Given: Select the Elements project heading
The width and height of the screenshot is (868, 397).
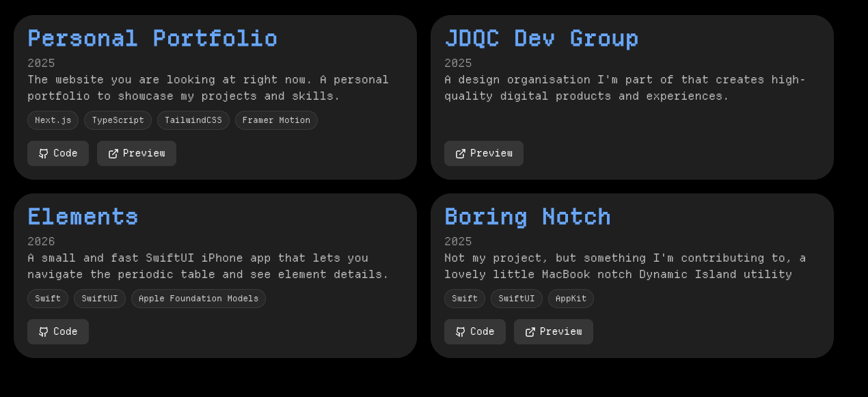Looking at the screenshot, I should (x=83, y=217).
